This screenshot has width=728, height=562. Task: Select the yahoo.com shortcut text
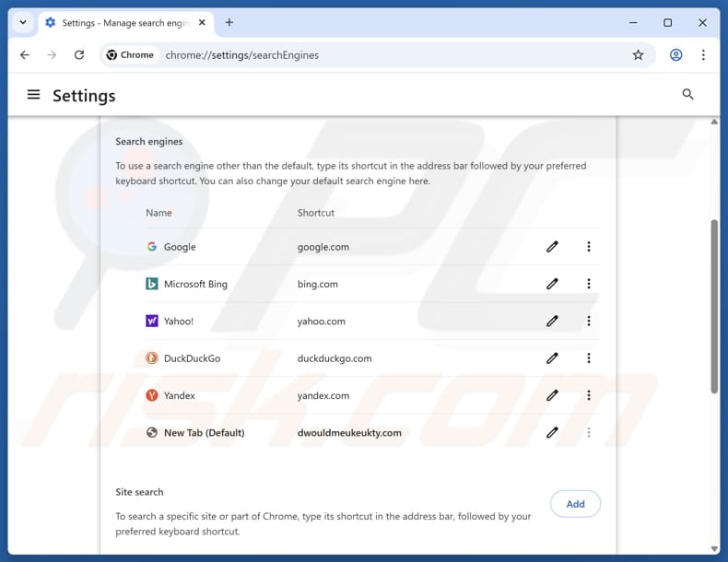point(322,322)
